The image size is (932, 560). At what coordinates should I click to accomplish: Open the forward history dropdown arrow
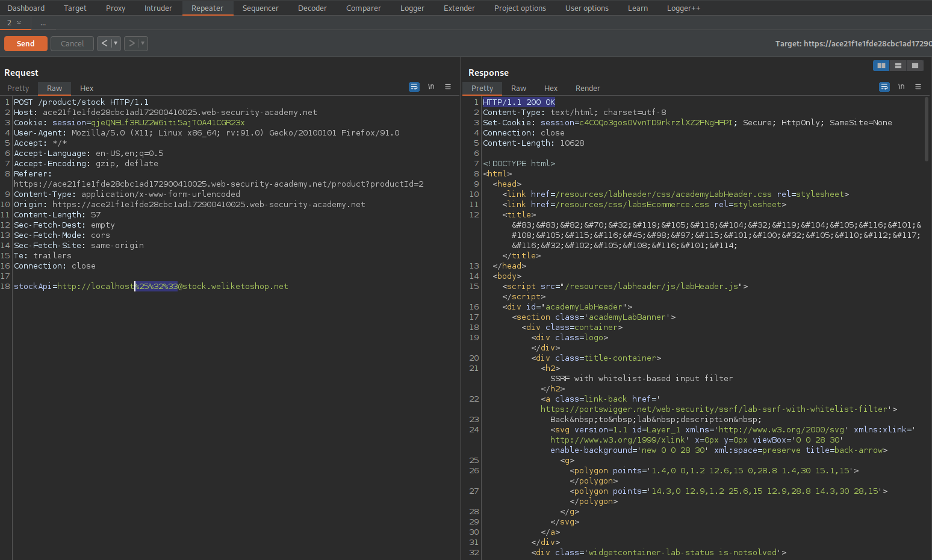(143, 43)
